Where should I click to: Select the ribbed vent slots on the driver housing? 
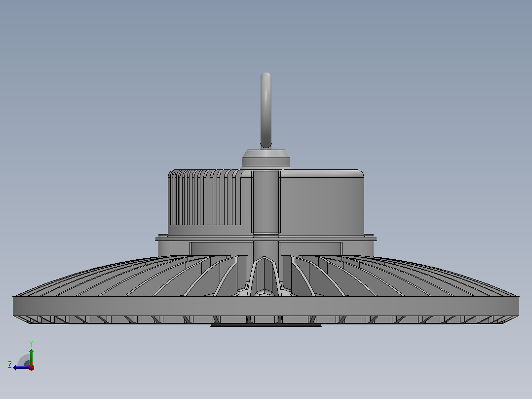[205, 198]
